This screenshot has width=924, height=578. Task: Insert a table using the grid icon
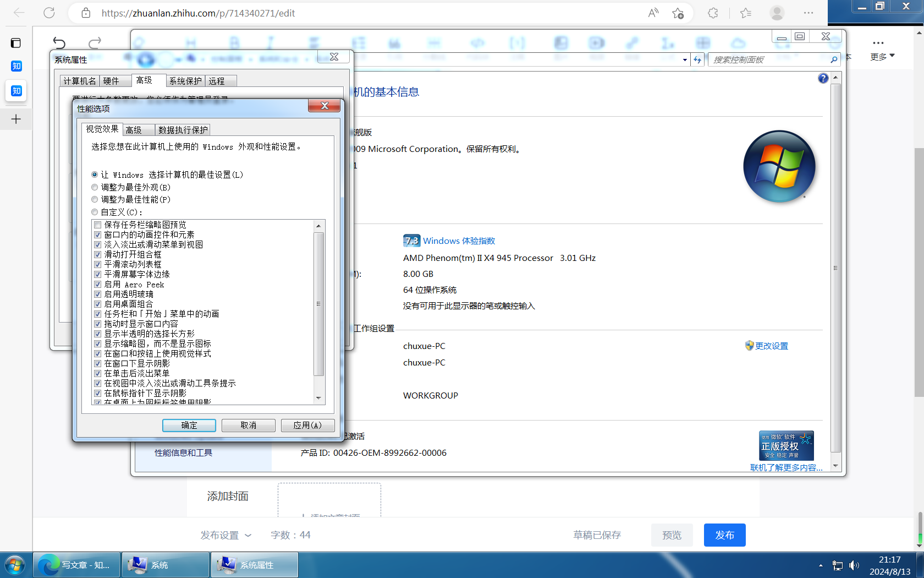point(703,43)
